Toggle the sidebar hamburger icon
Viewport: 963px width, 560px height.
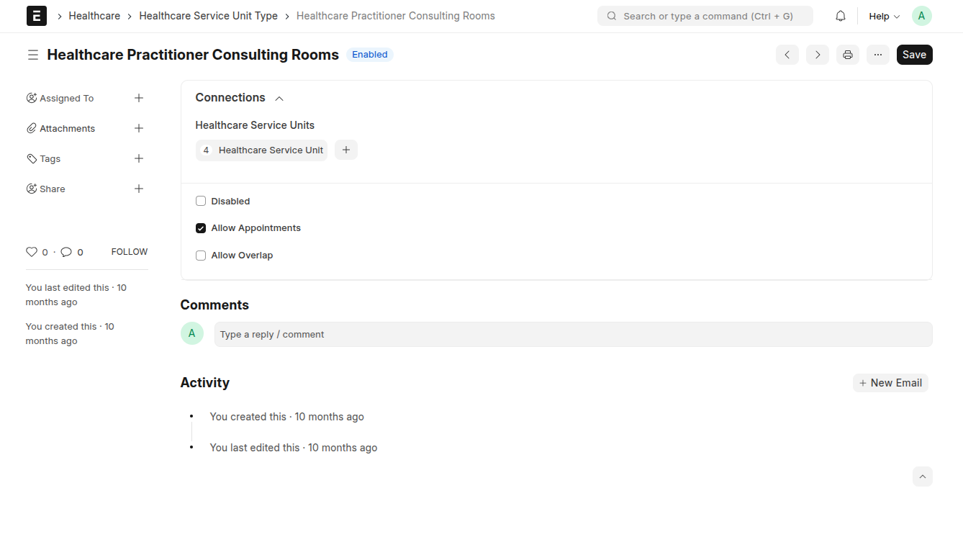(x=33, y=55)
